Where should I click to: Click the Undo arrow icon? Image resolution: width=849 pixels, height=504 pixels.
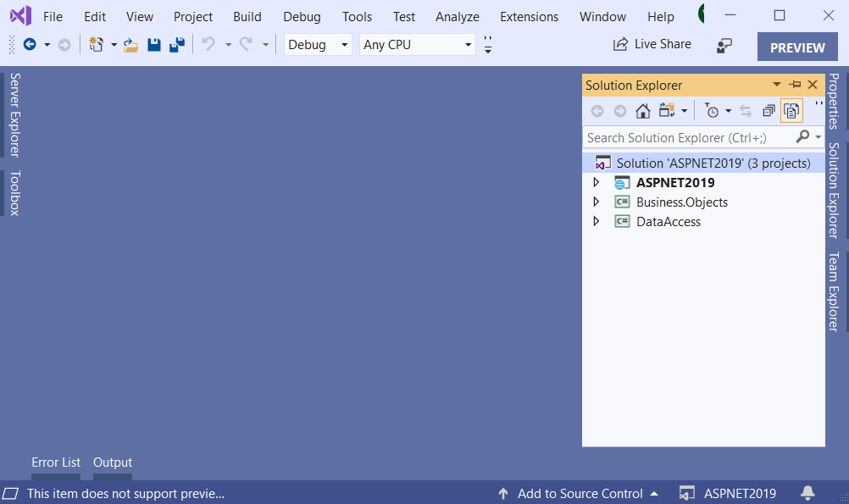[208, 44]
